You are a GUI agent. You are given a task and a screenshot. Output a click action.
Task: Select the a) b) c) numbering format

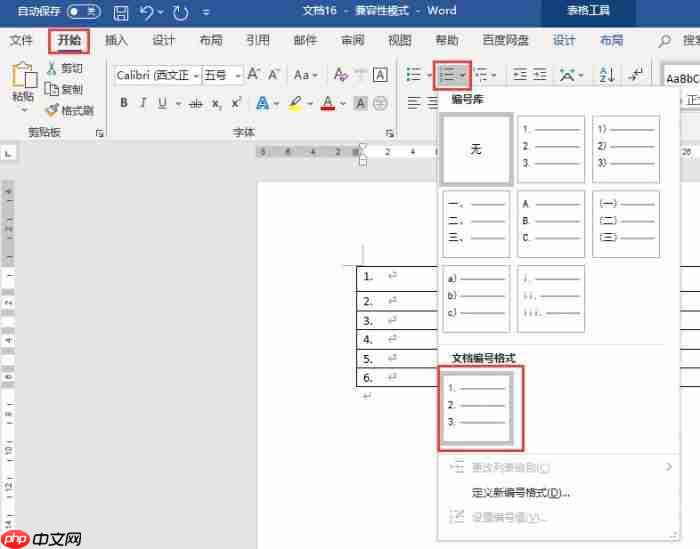pyautogui.click(x=476, y=299)
